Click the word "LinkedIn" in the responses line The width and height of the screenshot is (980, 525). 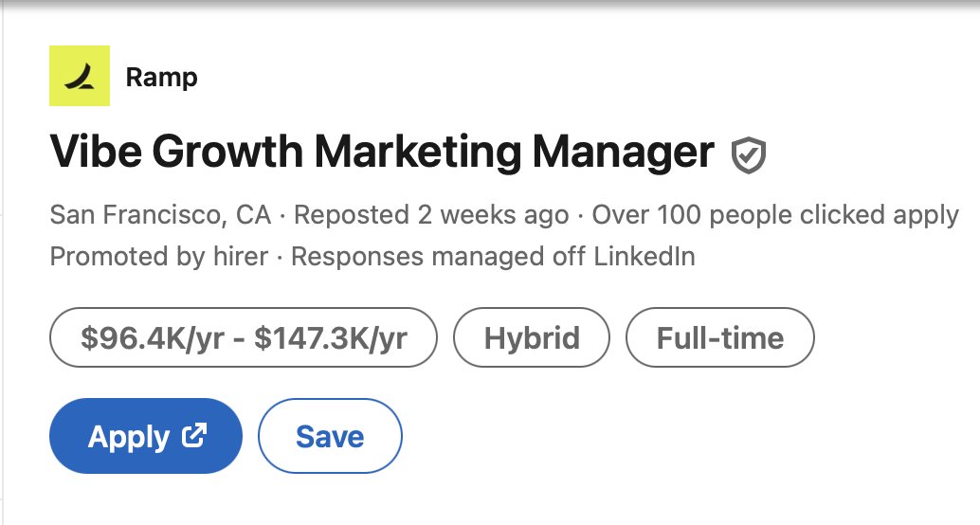[649, 256]
